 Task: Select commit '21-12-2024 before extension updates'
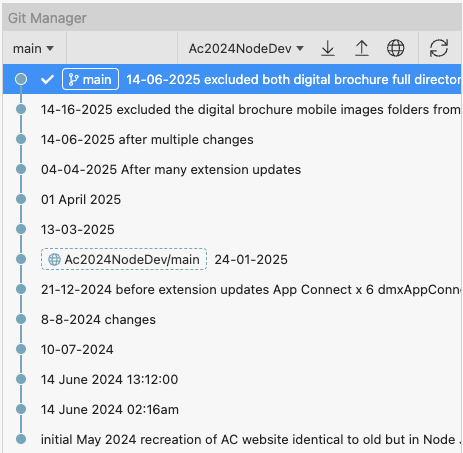pyautogui.click(x=232, y=289)
